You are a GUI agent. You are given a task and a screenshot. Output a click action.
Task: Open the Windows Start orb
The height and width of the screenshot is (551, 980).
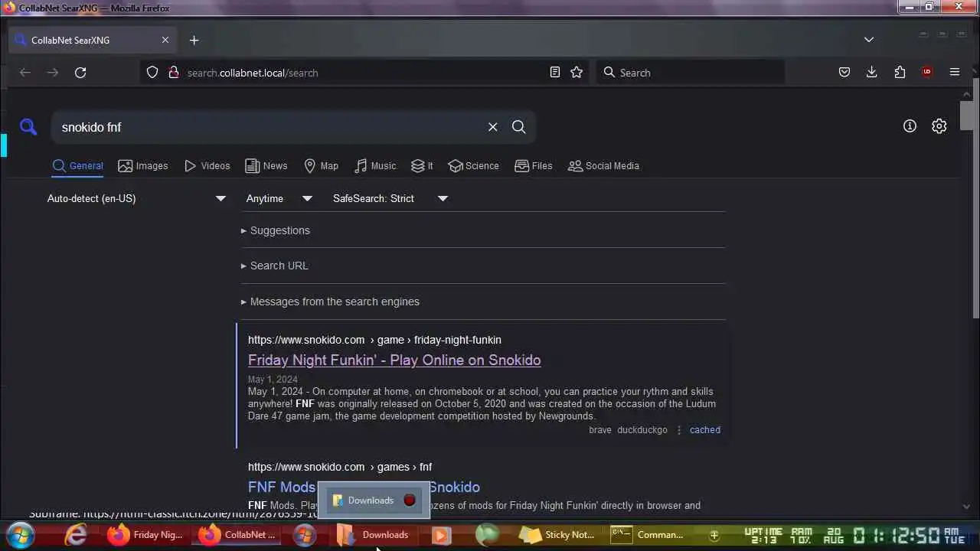point(21,535)
